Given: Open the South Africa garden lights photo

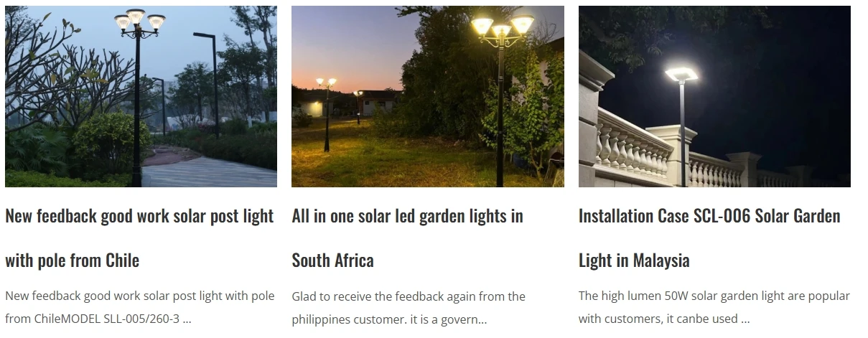Looking at the screenshot, I should pos(427,96).
